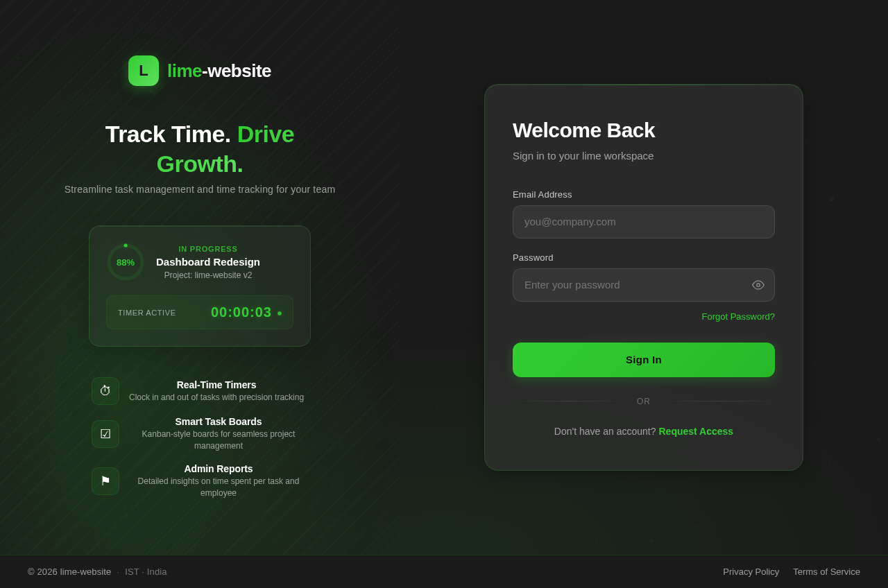
Task: Click the Admin Reports flag icon
Action: [x=105, y=480]
